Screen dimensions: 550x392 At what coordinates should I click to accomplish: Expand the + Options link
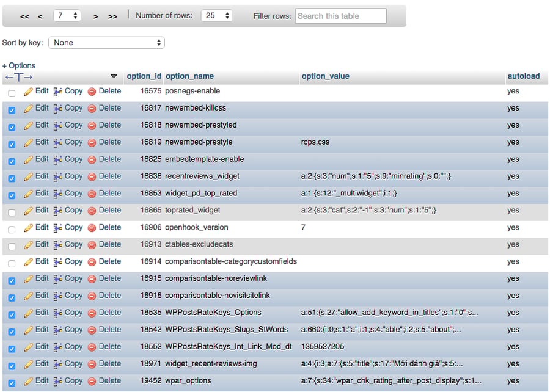[19, 65]
